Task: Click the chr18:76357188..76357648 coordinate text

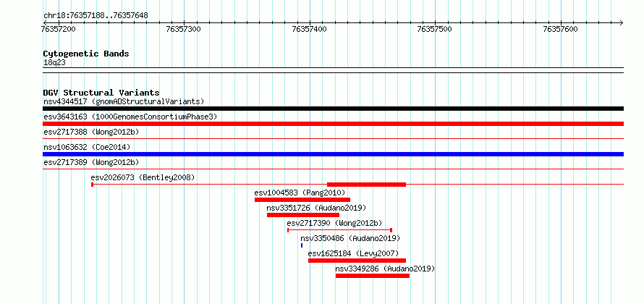Action: [96, 16]
